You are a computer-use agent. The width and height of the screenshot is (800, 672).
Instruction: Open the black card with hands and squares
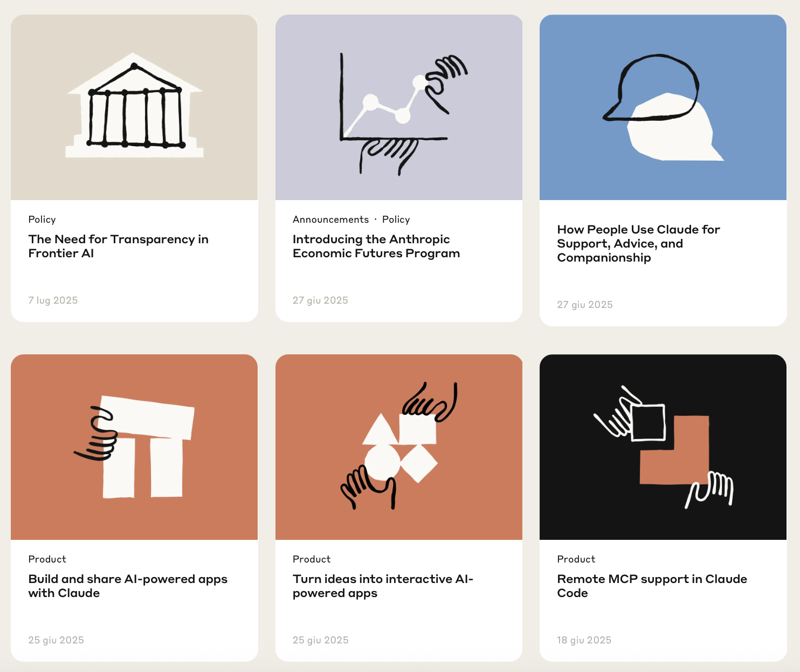pos(663,447)
